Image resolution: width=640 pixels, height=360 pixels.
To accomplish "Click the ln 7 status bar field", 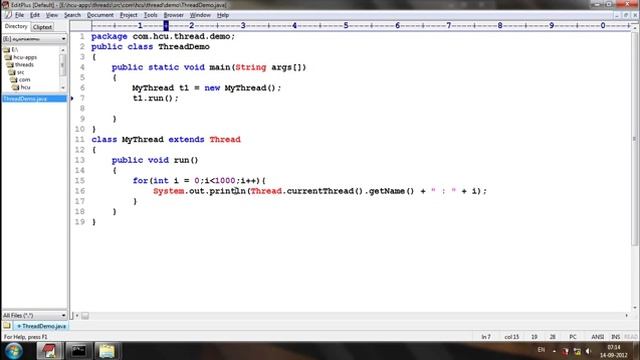I will [x=486, y=337].
